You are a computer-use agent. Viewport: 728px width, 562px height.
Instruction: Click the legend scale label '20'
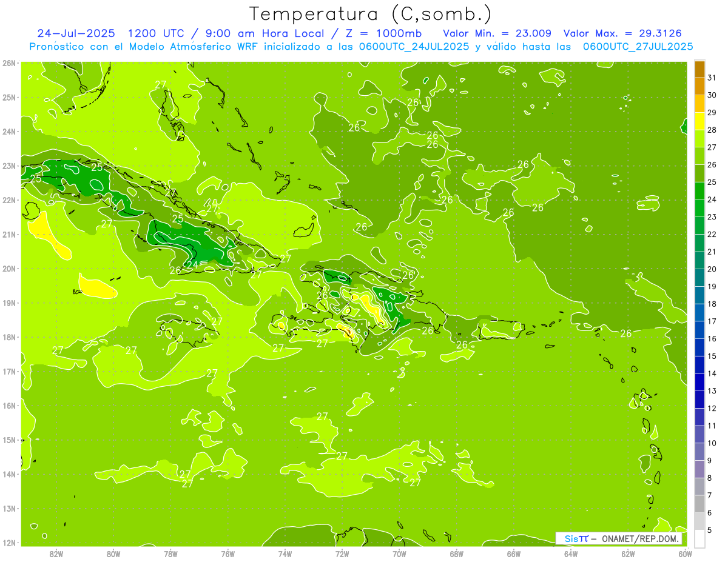712,269
